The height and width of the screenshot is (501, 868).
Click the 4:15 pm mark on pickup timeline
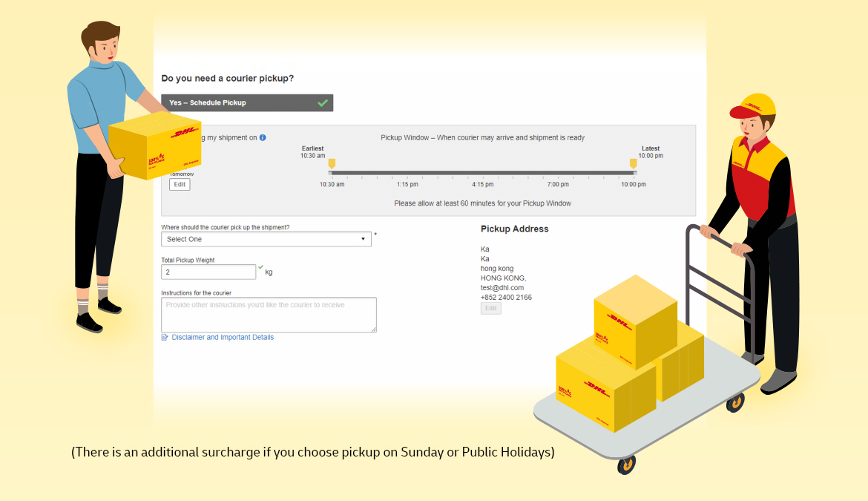pos(483,184)
